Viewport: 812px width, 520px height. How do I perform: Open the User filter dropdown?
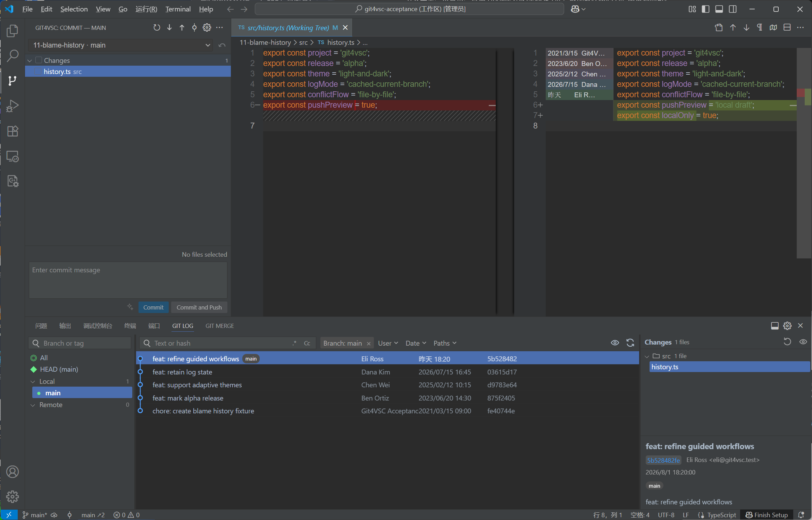coord(388,343)
